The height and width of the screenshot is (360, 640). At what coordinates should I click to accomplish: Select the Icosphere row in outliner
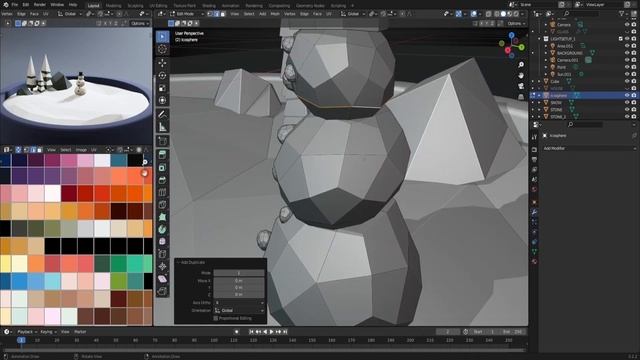583,96
